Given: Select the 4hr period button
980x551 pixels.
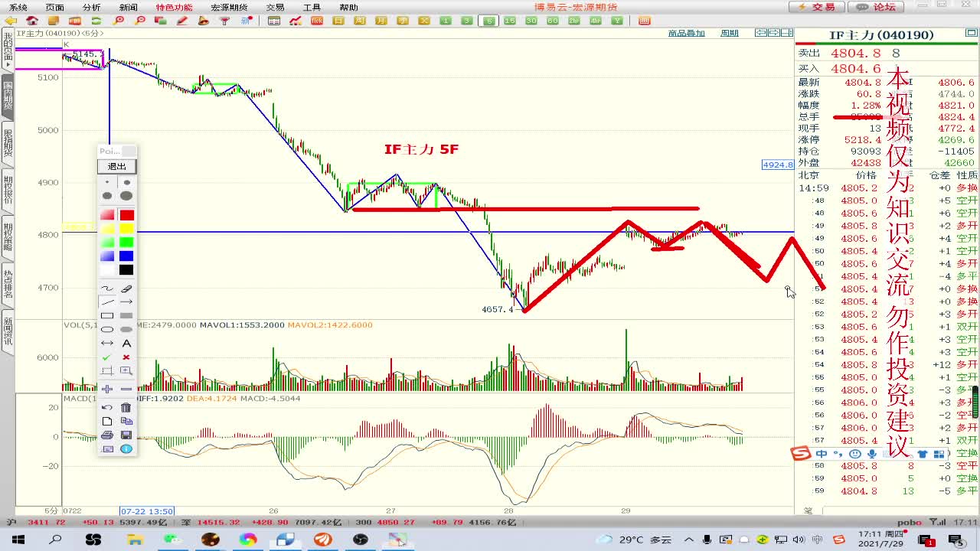Looking at the screenshot, I should coord(596,21).
